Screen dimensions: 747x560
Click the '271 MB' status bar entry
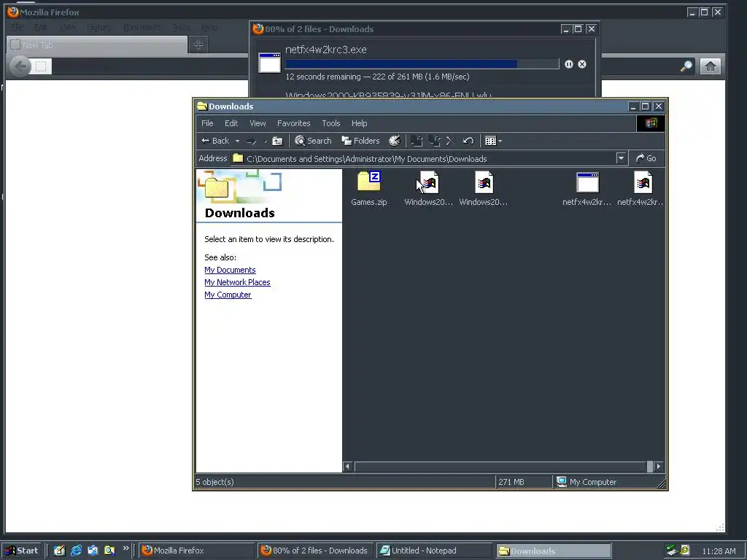[x=511, y=482]
